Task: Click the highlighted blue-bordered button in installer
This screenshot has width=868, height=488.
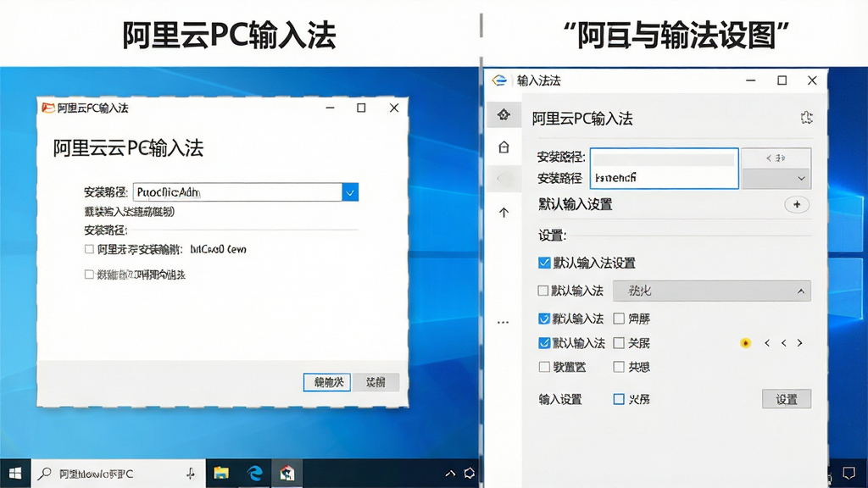Action: coord(327,382)
